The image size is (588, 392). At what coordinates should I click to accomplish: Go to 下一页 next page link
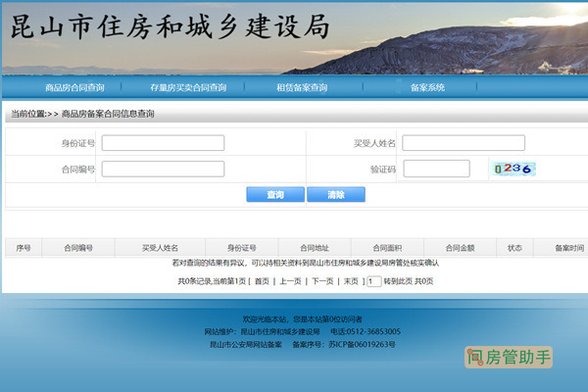point(322,281)
